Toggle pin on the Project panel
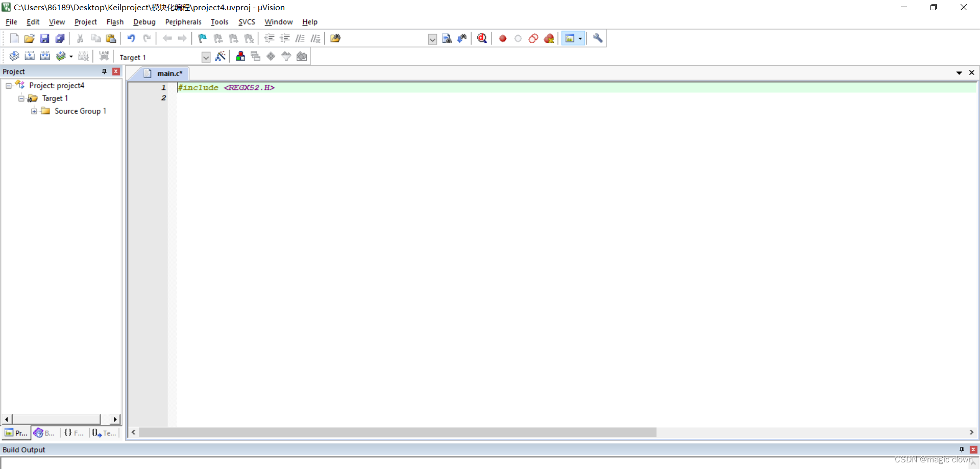 pyautogui.click(x=105, y=71)
